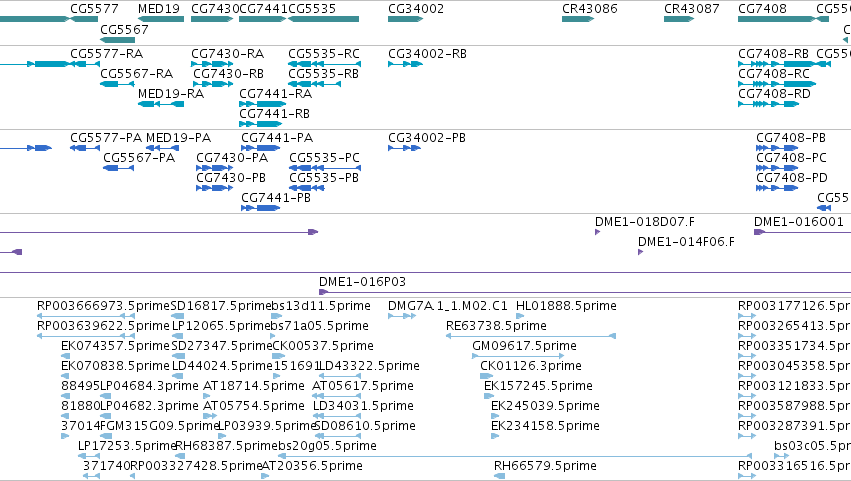Click the AT05617.5prime EST label
Viewport: 851px width, 481px height.
[363, 386]
